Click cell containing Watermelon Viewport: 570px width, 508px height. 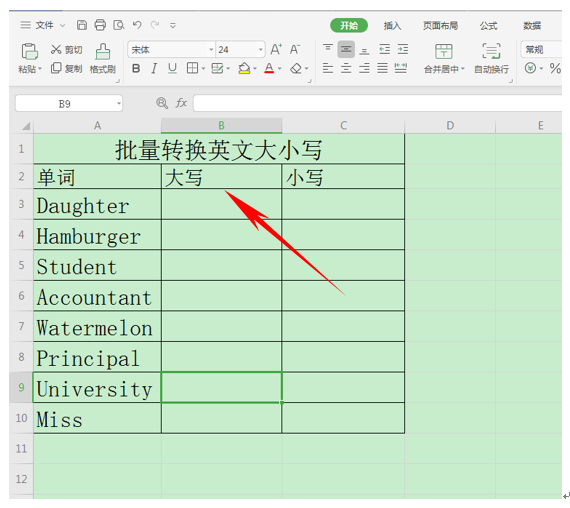pos(97,327)
